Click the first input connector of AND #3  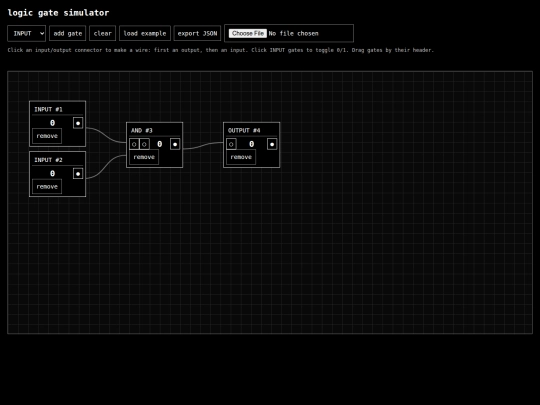coord(134,144)
